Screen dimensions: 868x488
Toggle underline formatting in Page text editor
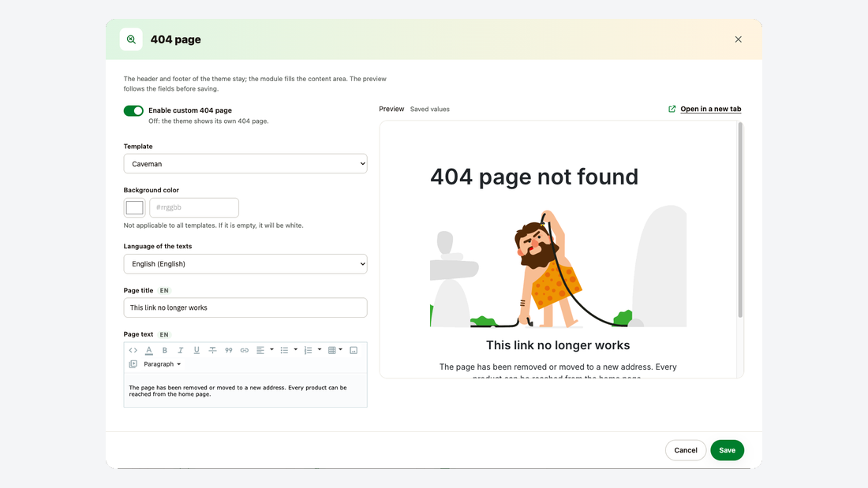196,350
